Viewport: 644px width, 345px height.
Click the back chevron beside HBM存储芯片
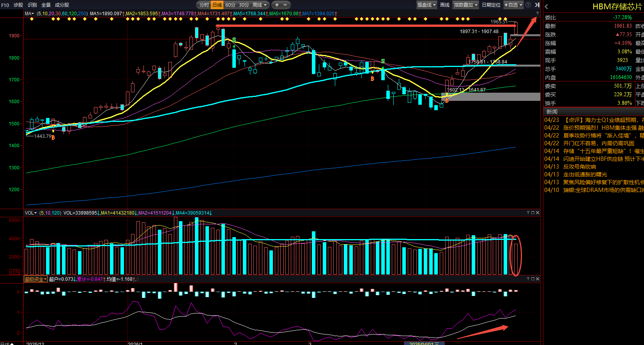[547, 7]
